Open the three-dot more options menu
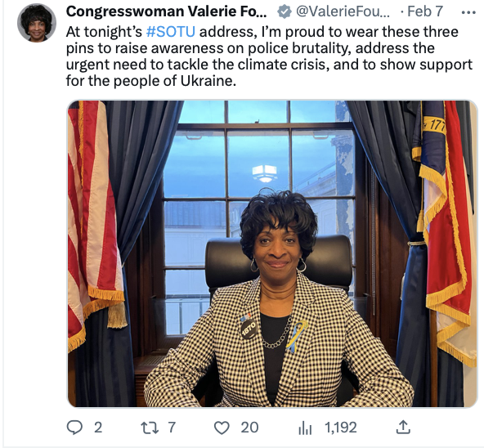The width and height of the screenshot is (484, 448). (x=468, y=12)
